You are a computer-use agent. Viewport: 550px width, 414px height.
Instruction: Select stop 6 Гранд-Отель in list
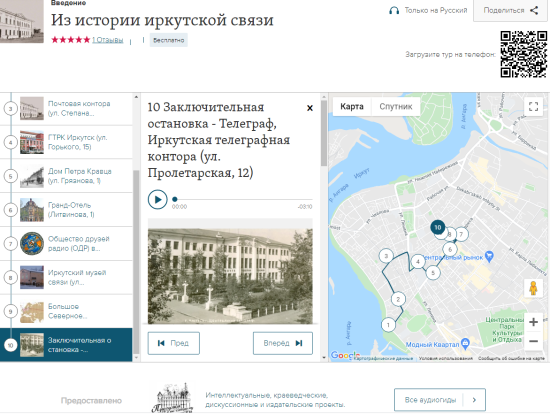(x=66, y=210)
